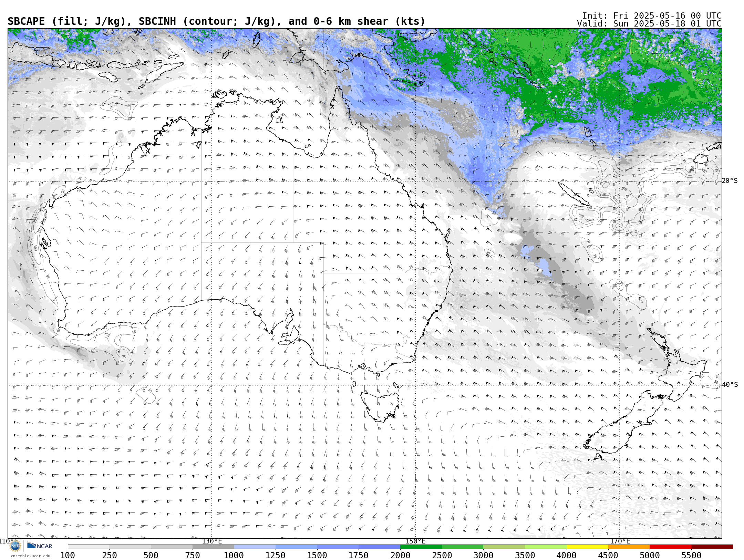Click the 170°E longitude label
Screen dimensions: 744x560
(x=620, y=541)
